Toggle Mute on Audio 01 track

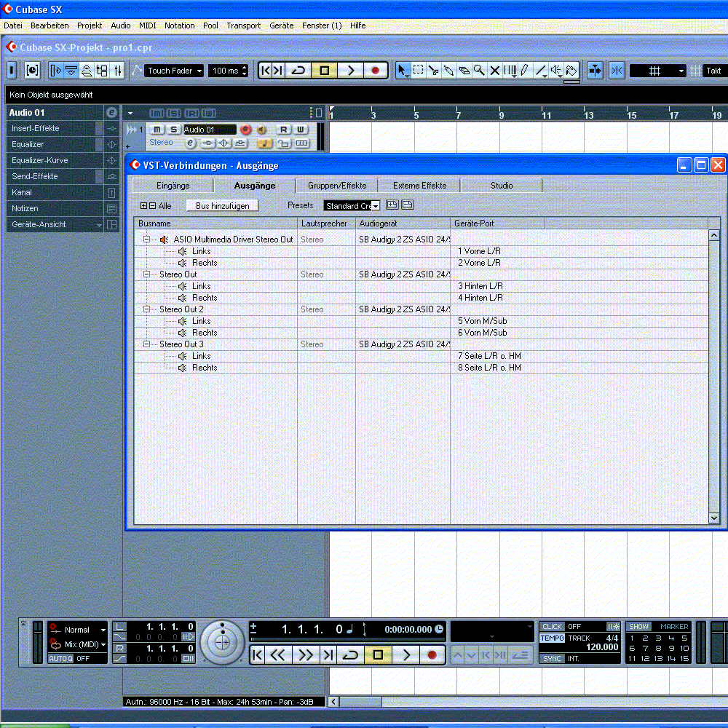click(x=157, y=130)
